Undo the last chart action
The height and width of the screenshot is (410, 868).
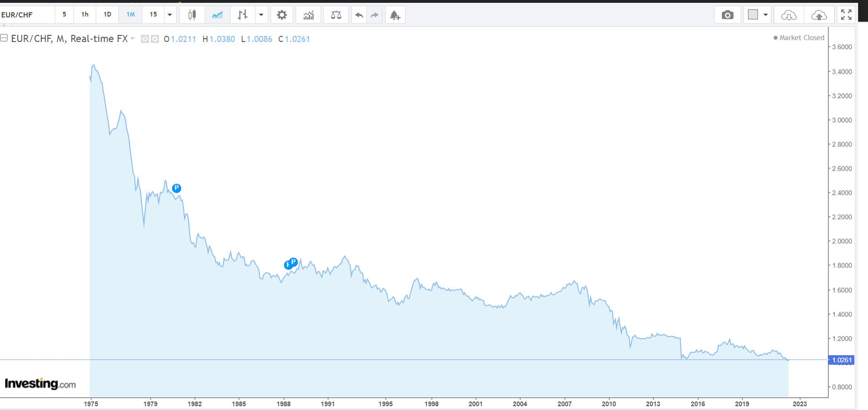359,15
